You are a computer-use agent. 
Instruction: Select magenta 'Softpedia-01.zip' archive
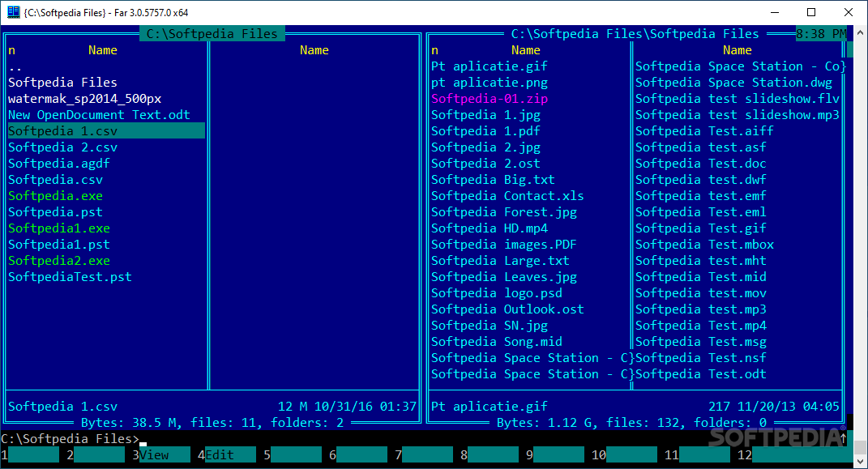tap(490, 99)
